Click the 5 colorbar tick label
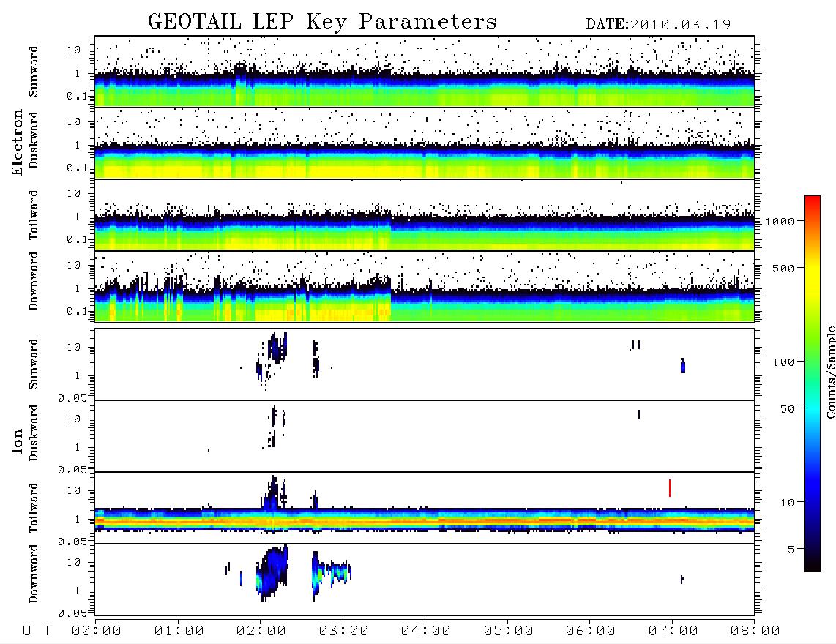836x644 pixels. pos(791,550)
